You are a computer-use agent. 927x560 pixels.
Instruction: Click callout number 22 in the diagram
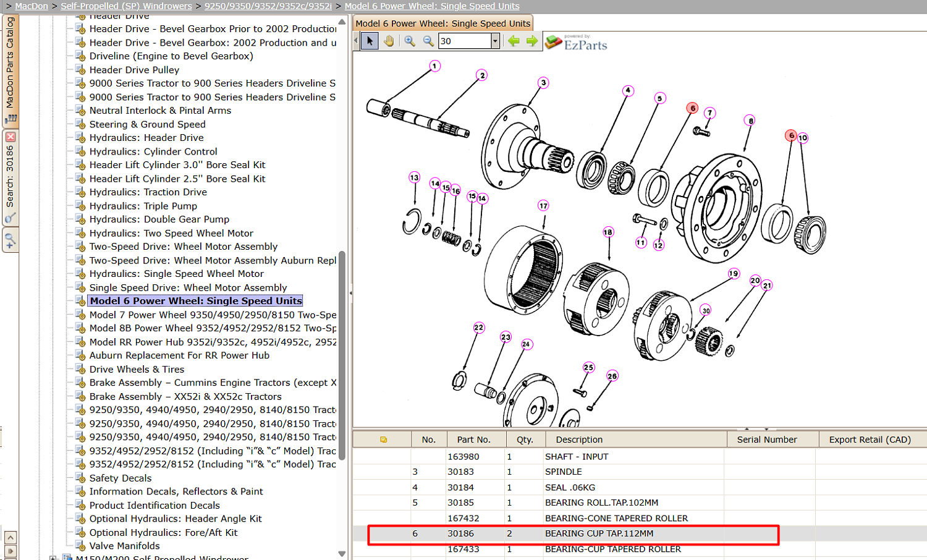coord(479,328)
